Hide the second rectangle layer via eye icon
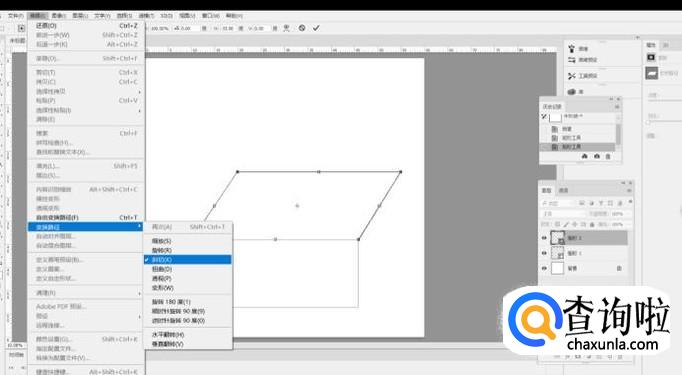Image resolution: width=682 pixels, height=375 pixels. click(x=544, y=253)
